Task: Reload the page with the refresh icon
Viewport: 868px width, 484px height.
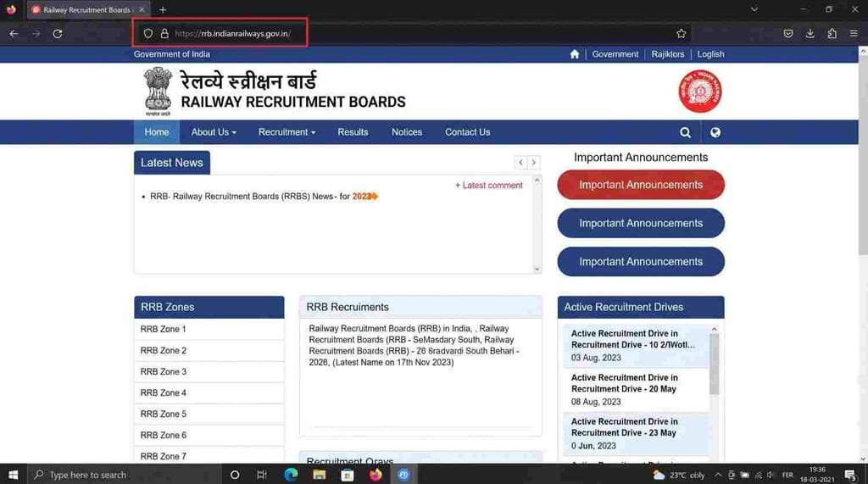Action: click(x=58, y=34)
